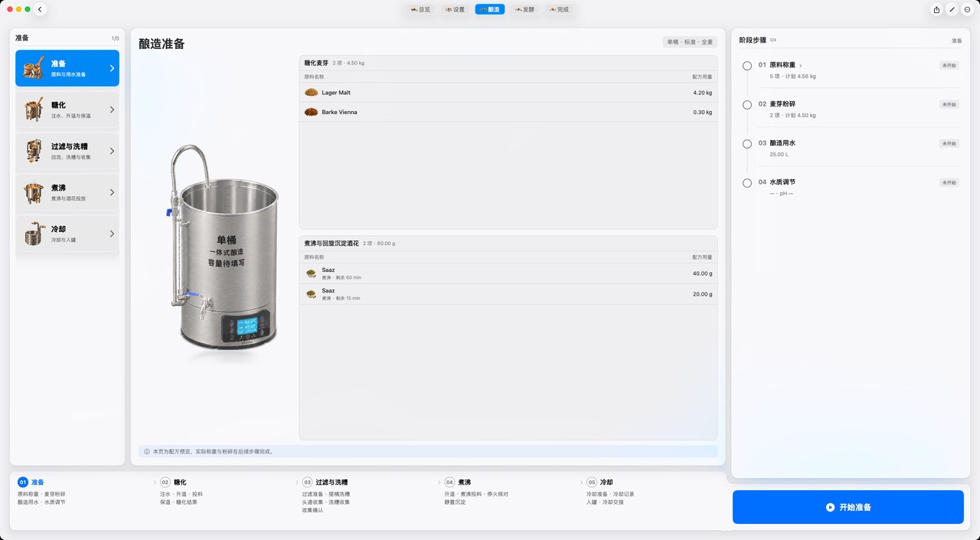980x540 pixels.
Task: Select step 04 煮沸 in bottom progress bar
Action: click(458, 483)
